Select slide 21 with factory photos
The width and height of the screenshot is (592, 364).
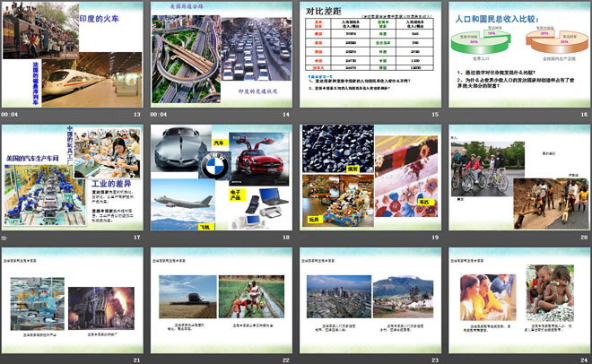tap(73, 300)
